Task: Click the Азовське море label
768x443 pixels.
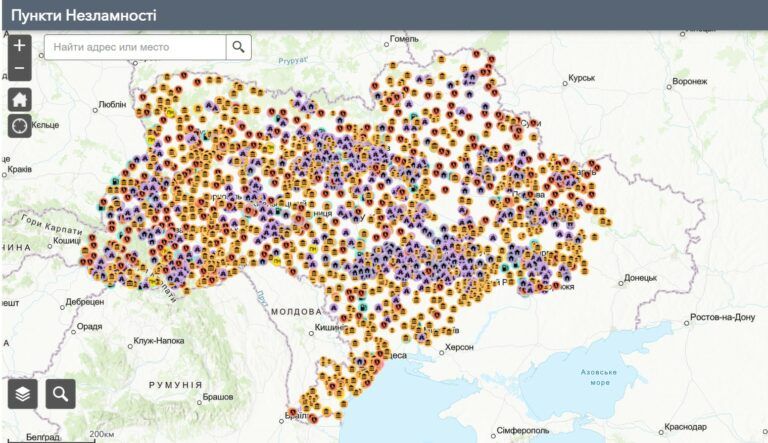Action: [599, 377]
